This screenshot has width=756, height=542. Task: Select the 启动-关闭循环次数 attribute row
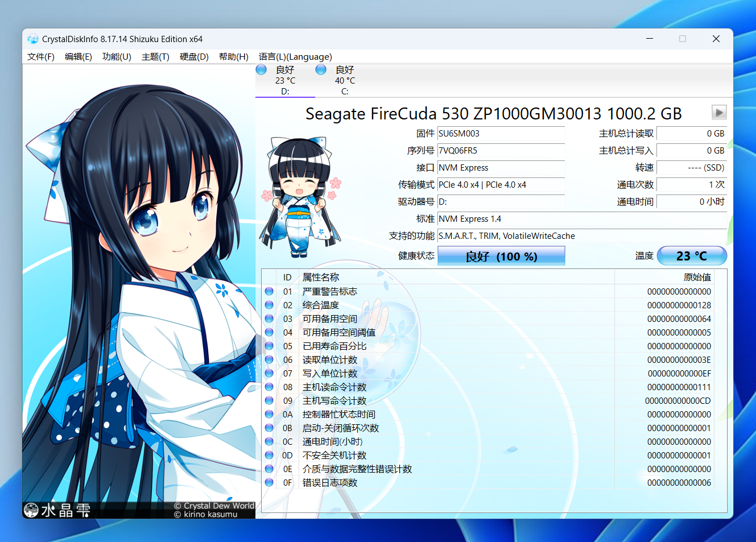[x=488, y=428]
